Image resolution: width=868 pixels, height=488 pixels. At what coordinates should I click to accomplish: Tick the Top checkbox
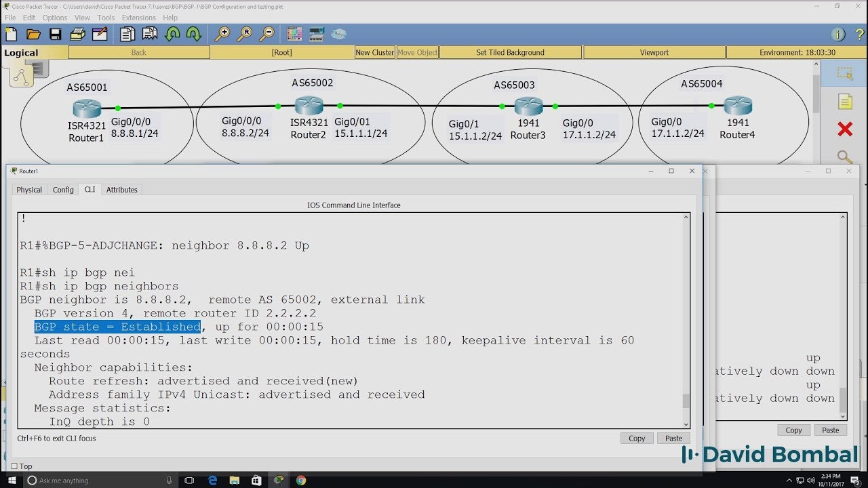15,466
